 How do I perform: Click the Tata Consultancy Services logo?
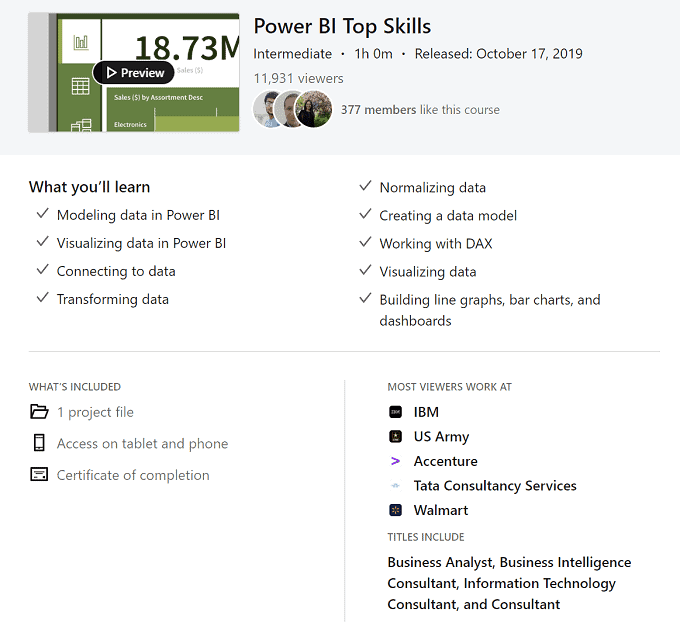point(395,486)
